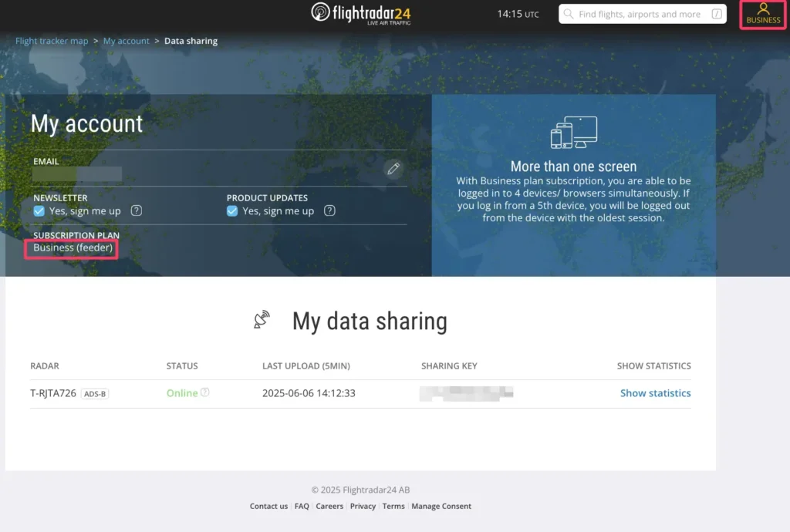Edit email with the pencil icon
This screenshot has height=532, width=790.
coord(393,168)
